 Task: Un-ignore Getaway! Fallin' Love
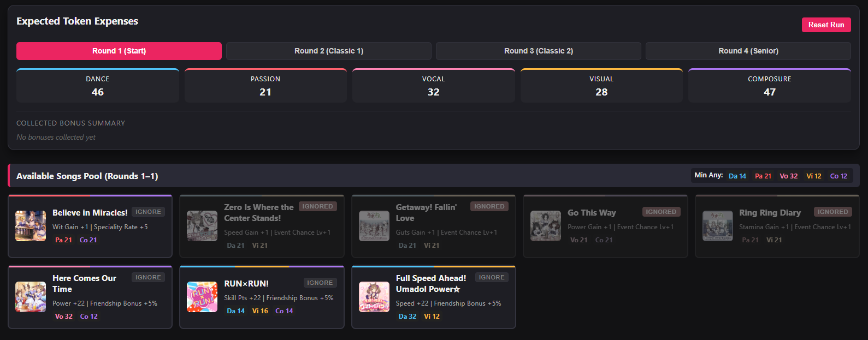pyautogui.click(x=489, y=206)
